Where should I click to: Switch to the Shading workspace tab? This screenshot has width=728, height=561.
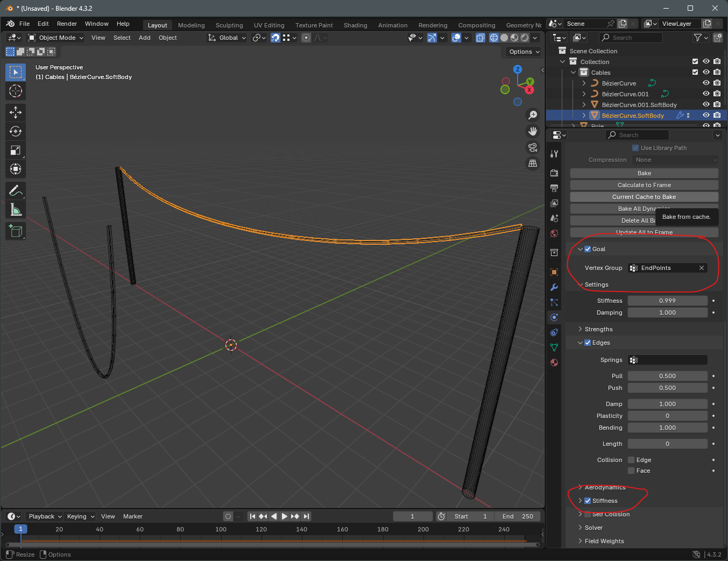(x=355, y=25)
